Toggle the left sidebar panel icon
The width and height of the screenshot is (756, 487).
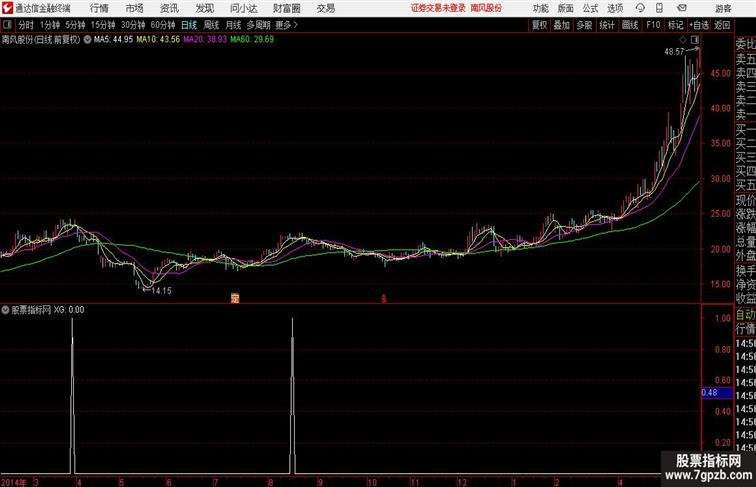(7, 25)
